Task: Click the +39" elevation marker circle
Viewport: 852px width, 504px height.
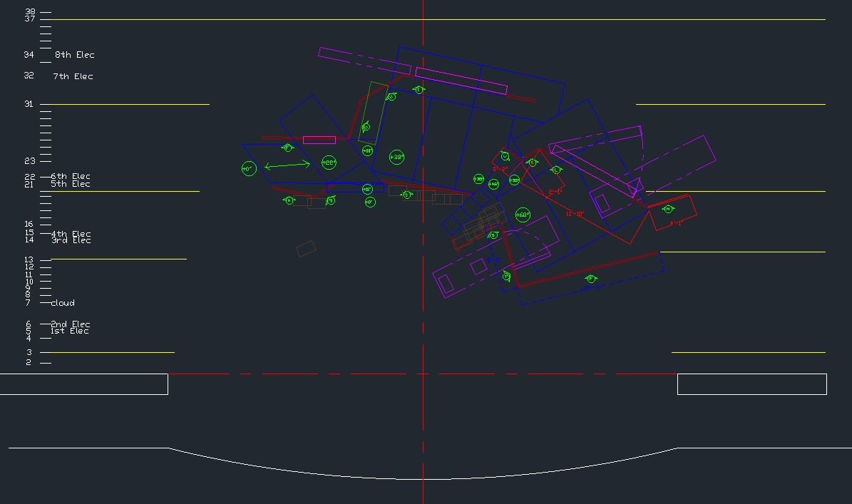Action: pyautogui.click(x=397, y=157)
